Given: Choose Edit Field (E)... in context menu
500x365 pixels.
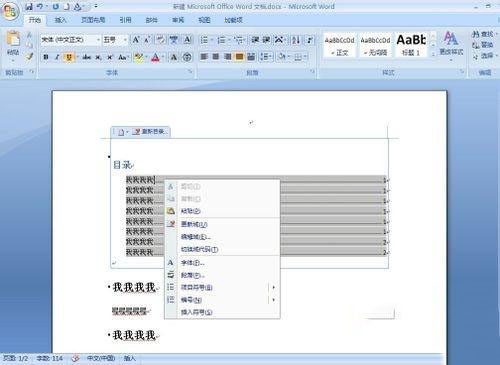Looking at the screenshot, I should pyautogui.click(x=222, y=237).
